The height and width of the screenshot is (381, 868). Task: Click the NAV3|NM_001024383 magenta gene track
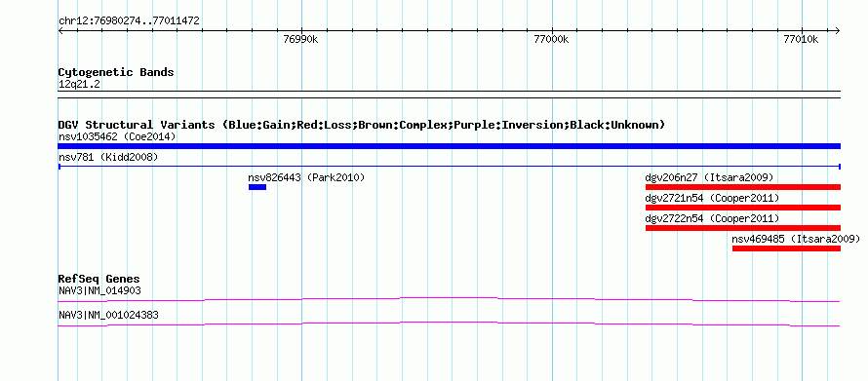click(x=449, y=324)
